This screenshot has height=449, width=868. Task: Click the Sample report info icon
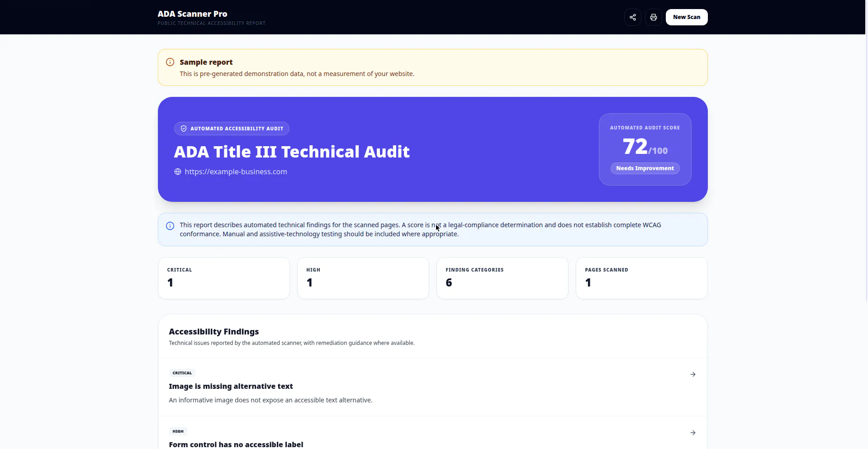[x=170, y=62]
